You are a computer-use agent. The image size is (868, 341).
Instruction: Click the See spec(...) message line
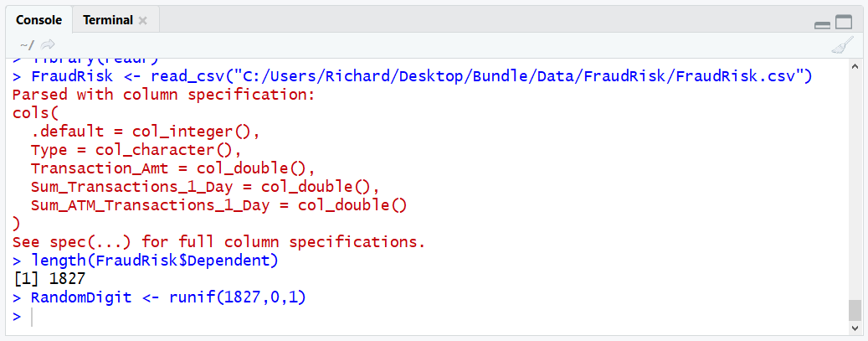pyautogui.click(x=218, y=242)
